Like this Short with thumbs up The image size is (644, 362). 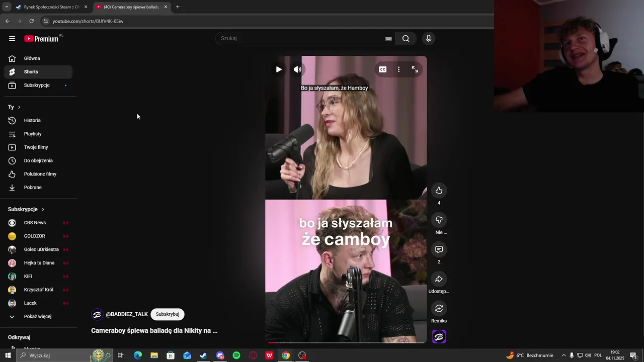[x=439, y=191]
